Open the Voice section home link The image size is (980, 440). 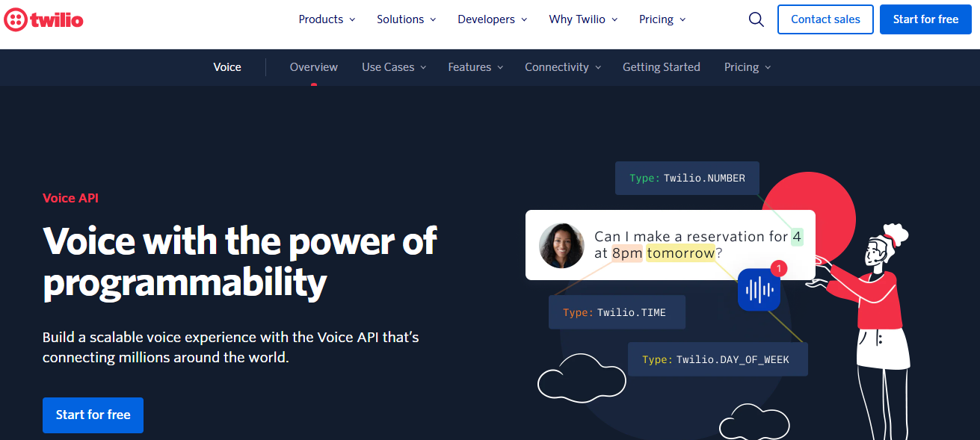pyautogui.click(x=227, y=67)
